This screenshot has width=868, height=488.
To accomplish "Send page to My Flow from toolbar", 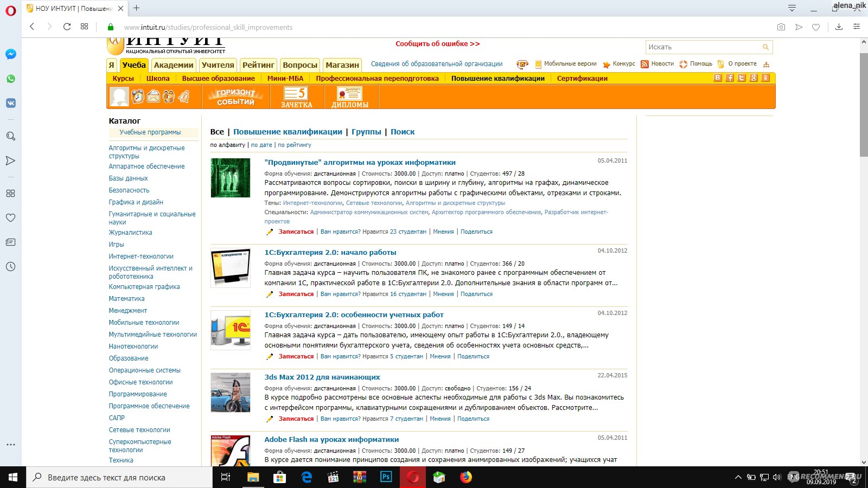I will 799,27.
